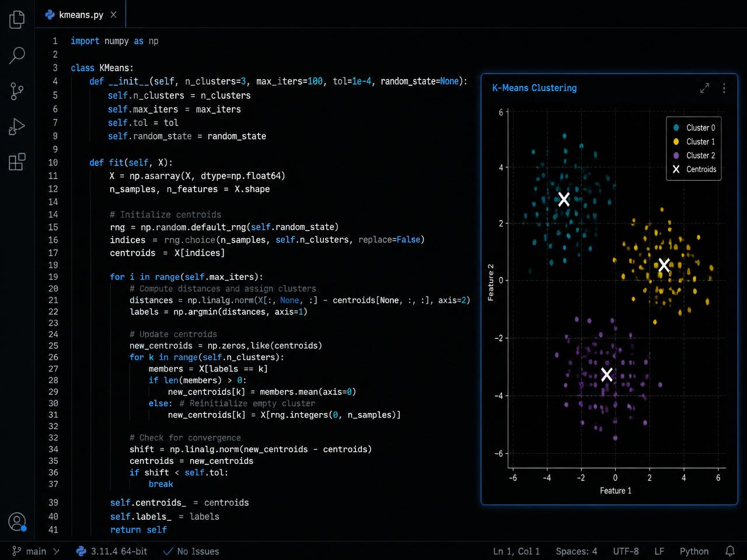Toggle Cluster 0 legend entry
747x560 pixels.
694,128
